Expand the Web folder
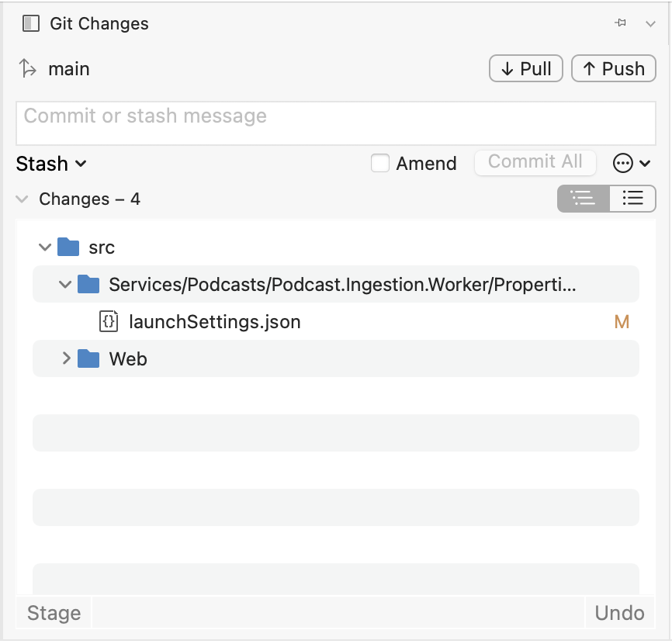This screenshot has width=672, height=644. (x=65, y=358)
